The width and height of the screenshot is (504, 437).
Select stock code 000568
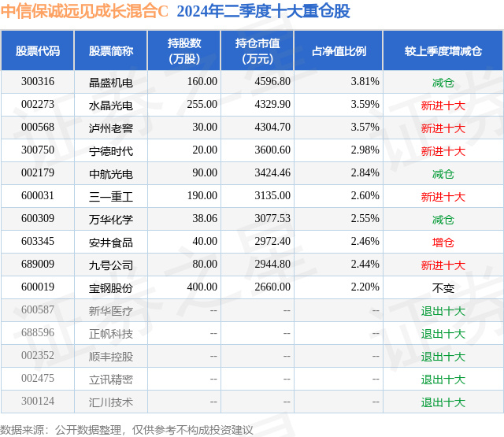click(x=38, y=128)
